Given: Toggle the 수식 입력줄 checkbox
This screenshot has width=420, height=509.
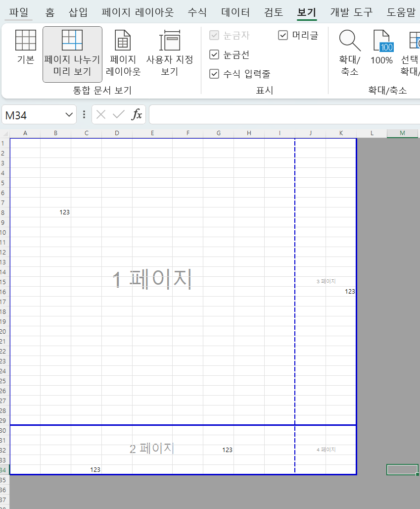Looking at the screenshot, I should pos(215,74).
